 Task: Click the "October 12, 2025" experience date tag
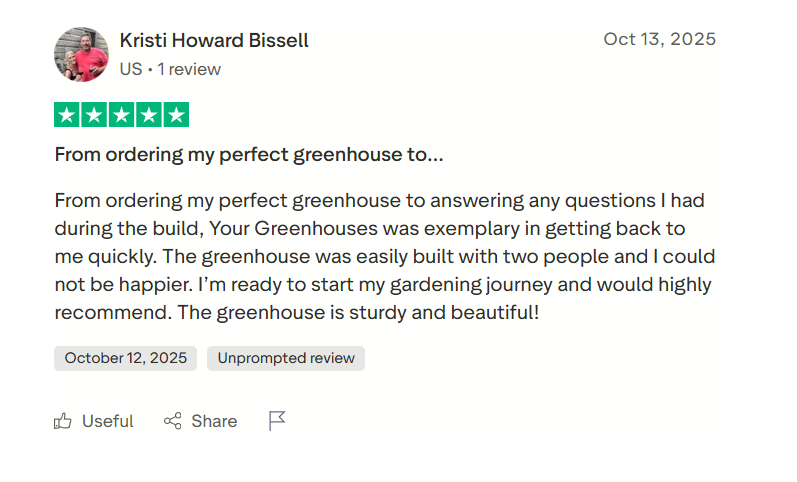(126, 358)
